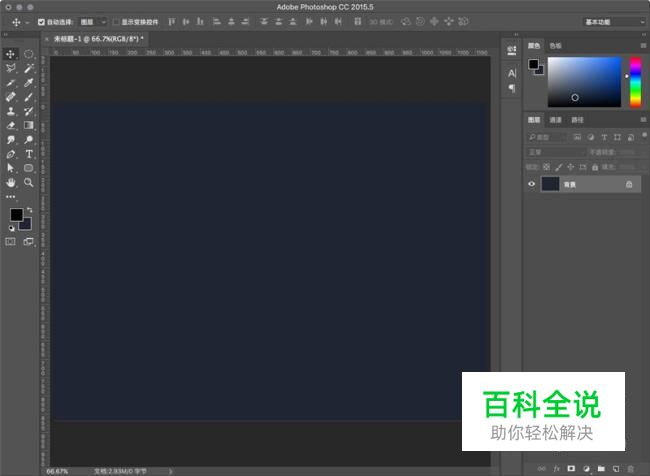
Task: Select the Dodge tool
Action: point(28,140)
